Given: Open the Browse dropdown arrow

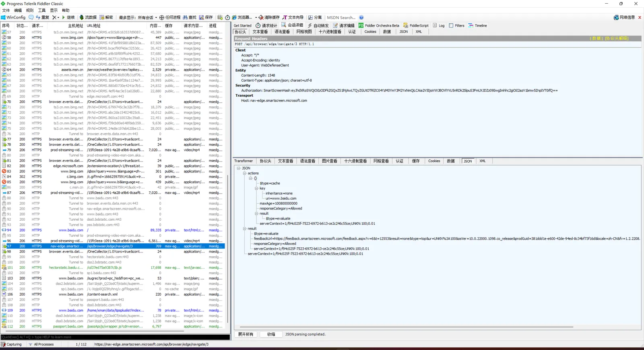Looking at the screenshot, I should [x=256, y=17].
